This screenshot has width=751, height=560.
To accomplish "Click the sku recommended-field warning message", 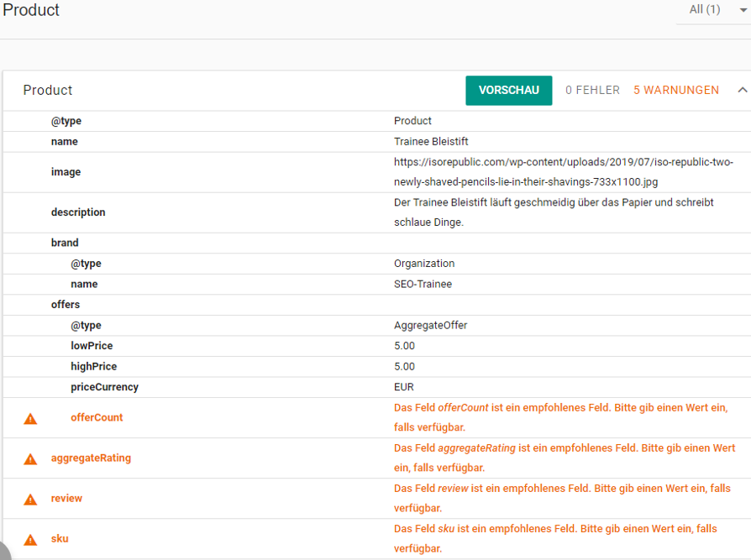I will 555,538.
